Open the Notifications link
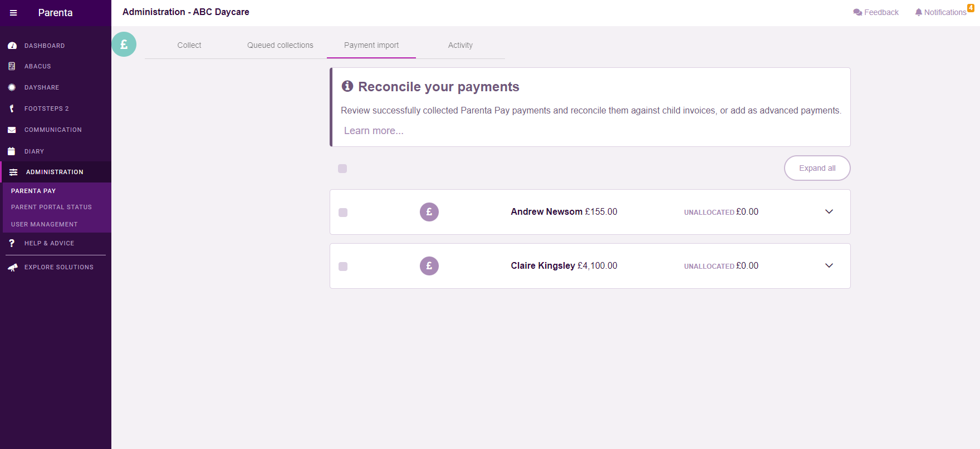 pyautogui.click(x=941, y=12)
